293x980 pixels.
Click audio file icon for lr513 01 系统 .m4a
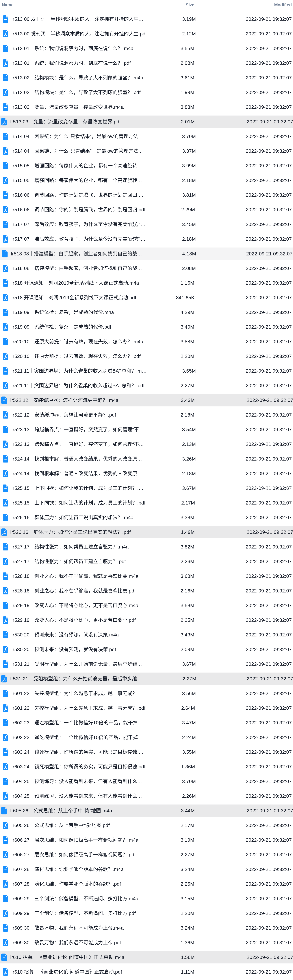5,48
